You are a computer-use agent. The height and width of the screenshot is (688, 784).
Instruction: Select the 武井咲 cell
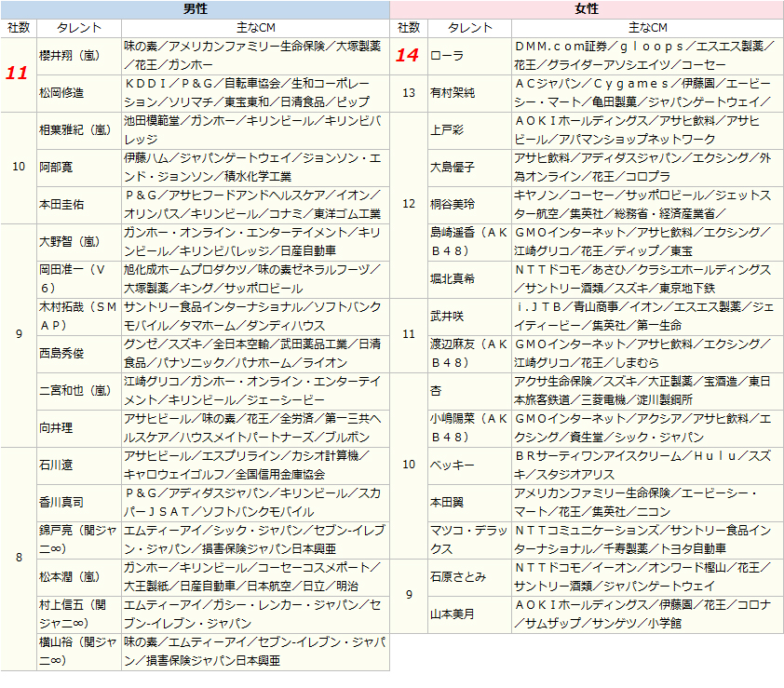[469, 317]
